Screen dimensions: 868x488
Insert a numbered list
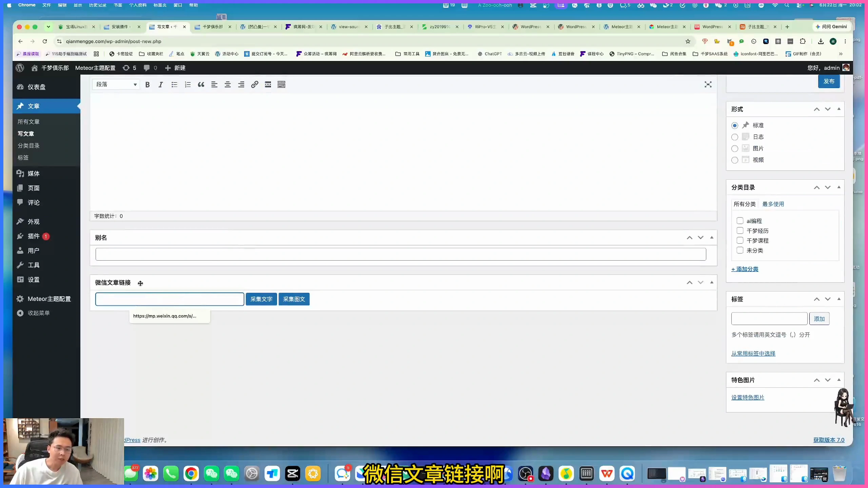point(188,85)
